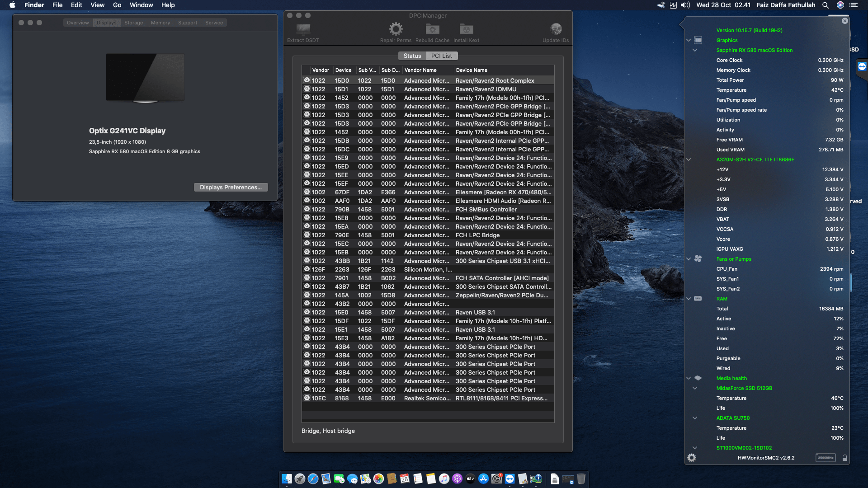The image size is (868, 488).
Task: Select the FCH SMBus Controller row
Action: (428, 209)
